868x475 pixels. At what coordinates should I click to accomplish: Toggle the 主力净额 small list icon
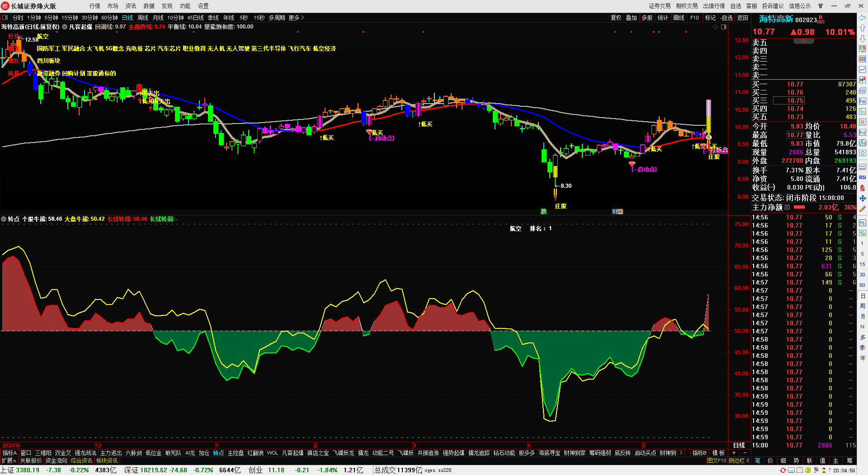pyautogui.click(x=787, y=207)
